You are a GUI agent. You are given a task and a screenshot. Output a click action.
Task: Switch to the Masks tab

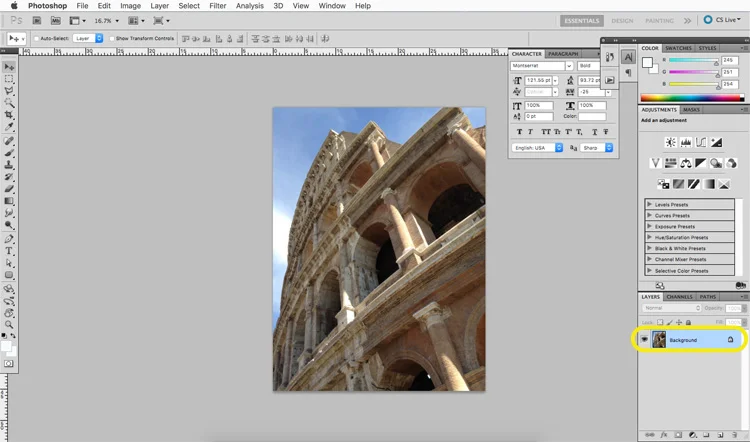pos(691,110)
